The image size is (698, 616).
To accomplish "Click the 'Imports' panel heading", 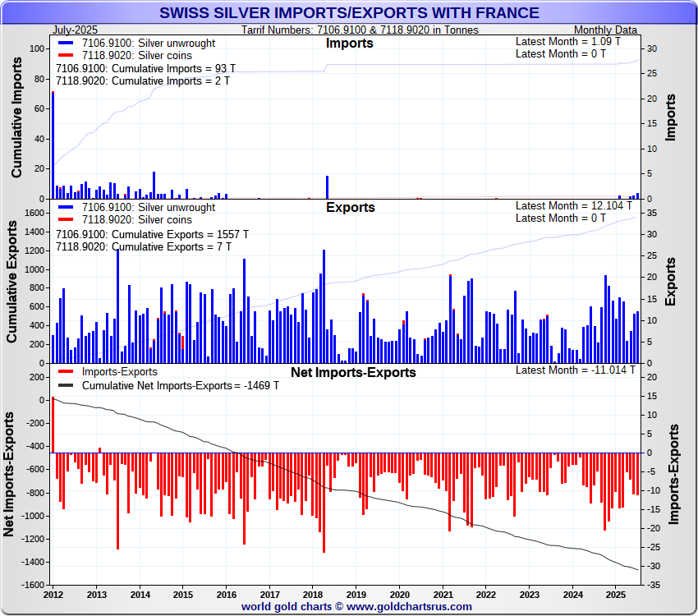I will tap(350, 44).
